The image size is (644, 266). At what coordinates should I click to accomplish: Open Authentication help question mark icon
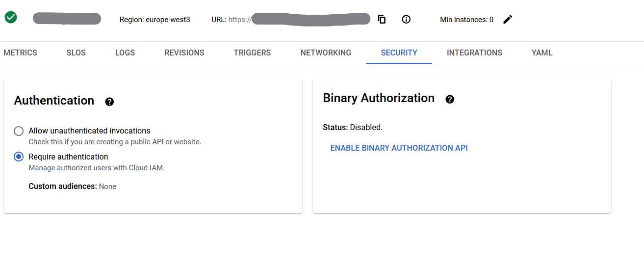coord(109,102)
